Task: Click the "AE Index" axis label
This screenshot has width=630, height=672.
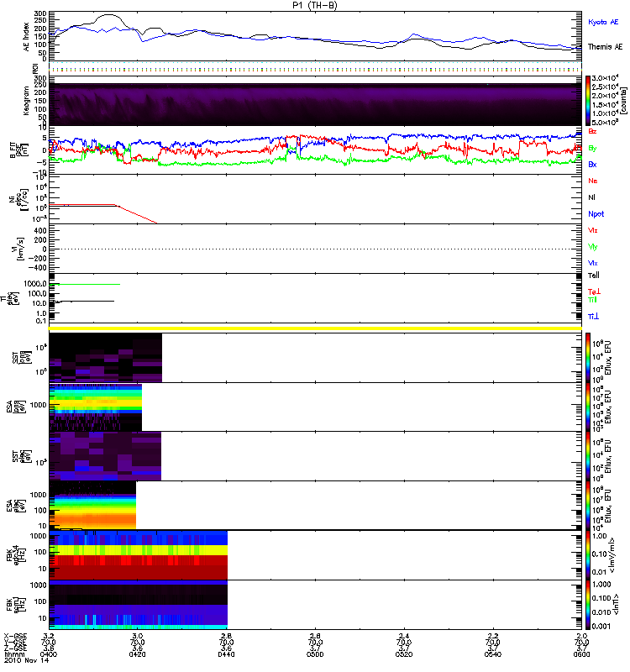Action: (27, 37)
